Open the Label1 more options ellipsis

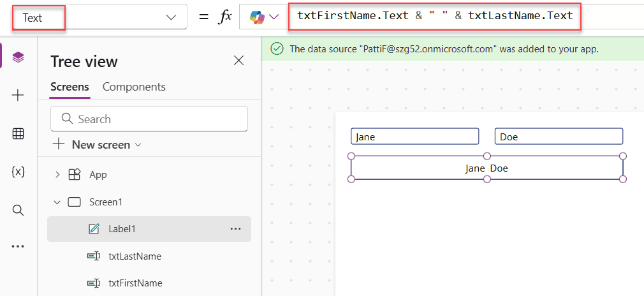(235, 228)
